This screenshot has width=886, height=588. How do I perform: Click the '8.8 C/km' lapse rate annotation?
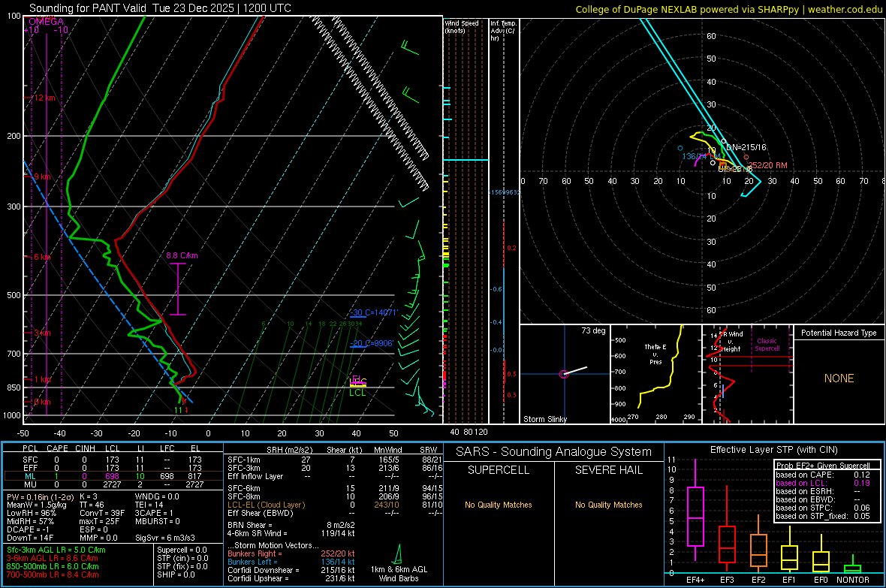(182, 255)
